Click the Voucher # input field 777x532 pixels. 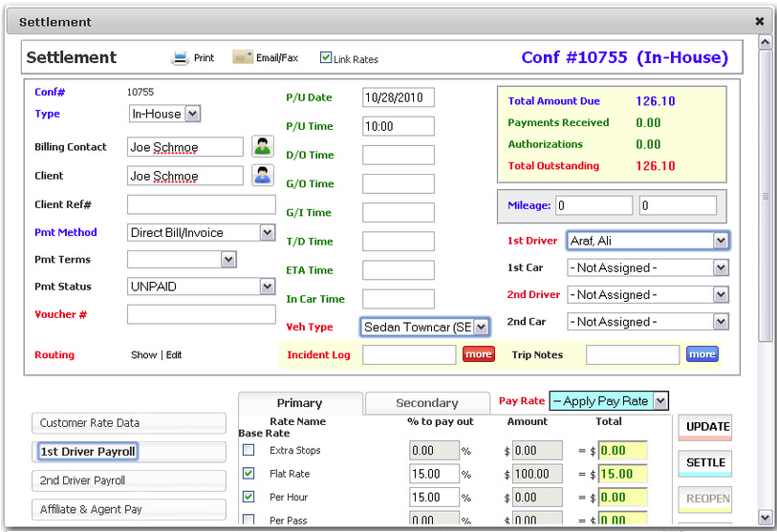pos(201,314)
